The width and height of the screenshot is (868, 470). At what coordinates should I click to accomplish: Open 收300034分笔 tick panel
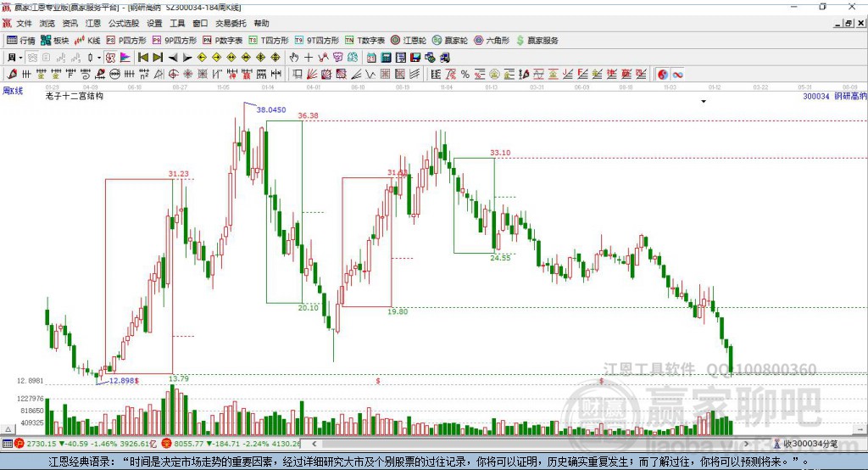point(805,444)
